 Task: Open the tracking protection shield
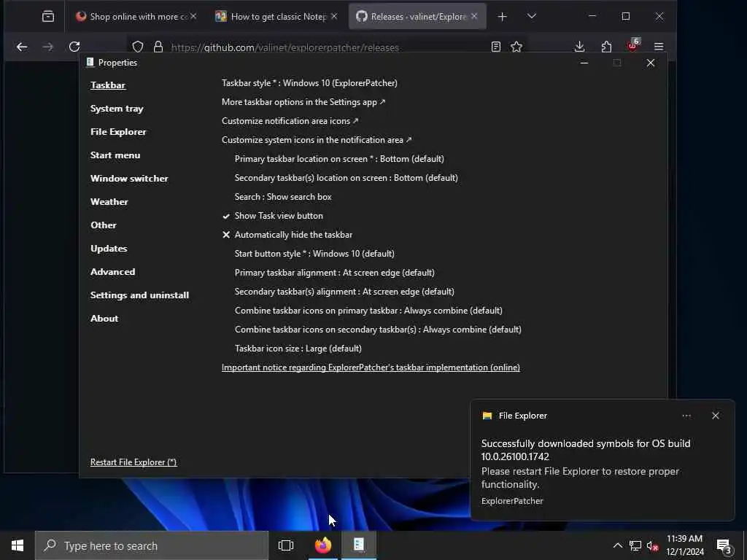pyautogui.click(x=138, y=47)
